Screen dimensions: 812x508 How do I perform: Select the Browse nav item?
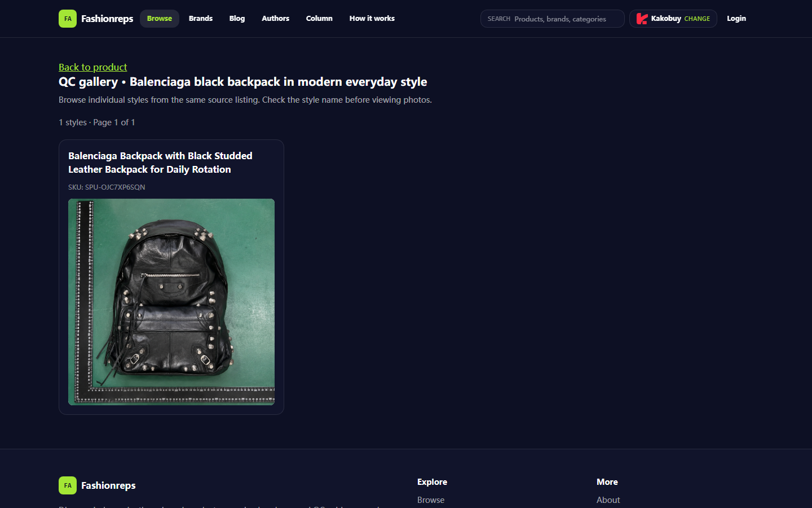click(x=160, y=19)
